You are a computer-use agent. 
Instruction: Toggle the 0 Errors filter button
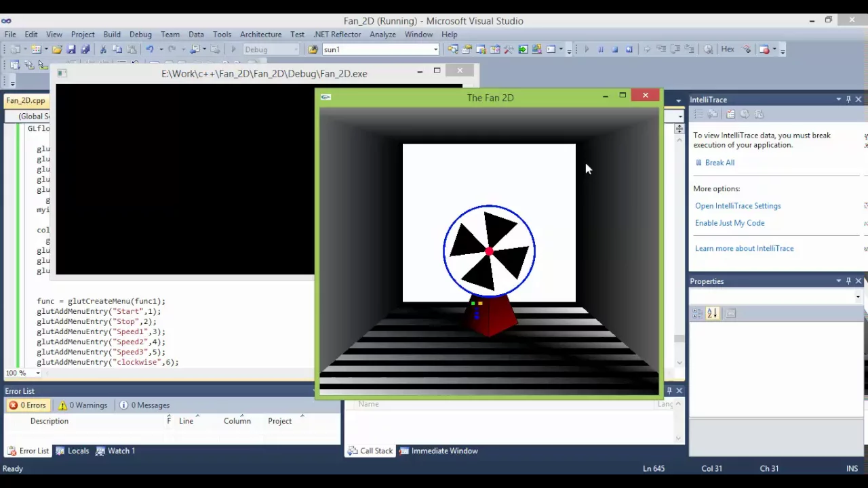pyautogui.click(x=27, y=405)
